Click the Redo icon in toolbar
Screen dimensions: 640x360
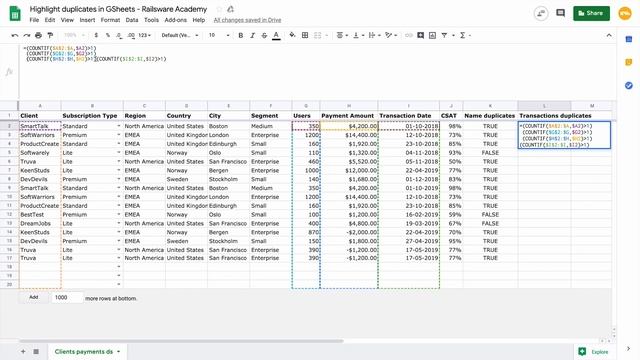[27, 36]
